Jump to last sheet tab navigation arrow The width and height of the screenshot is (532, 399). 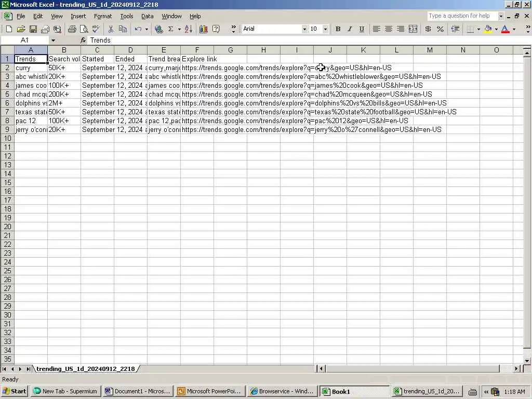28,369
